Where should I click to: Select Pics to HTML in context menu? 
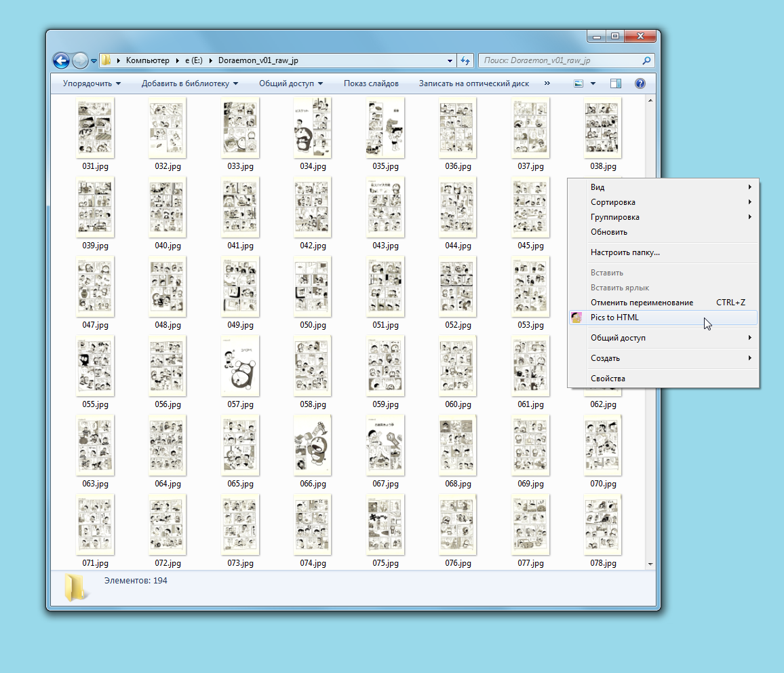click(614, 318)
